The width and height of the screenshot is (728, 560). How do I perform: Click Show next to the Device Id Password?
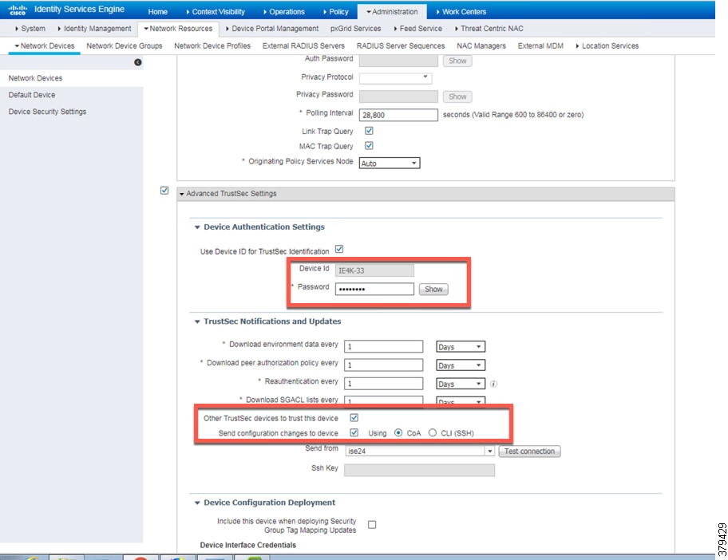point(433,289)
